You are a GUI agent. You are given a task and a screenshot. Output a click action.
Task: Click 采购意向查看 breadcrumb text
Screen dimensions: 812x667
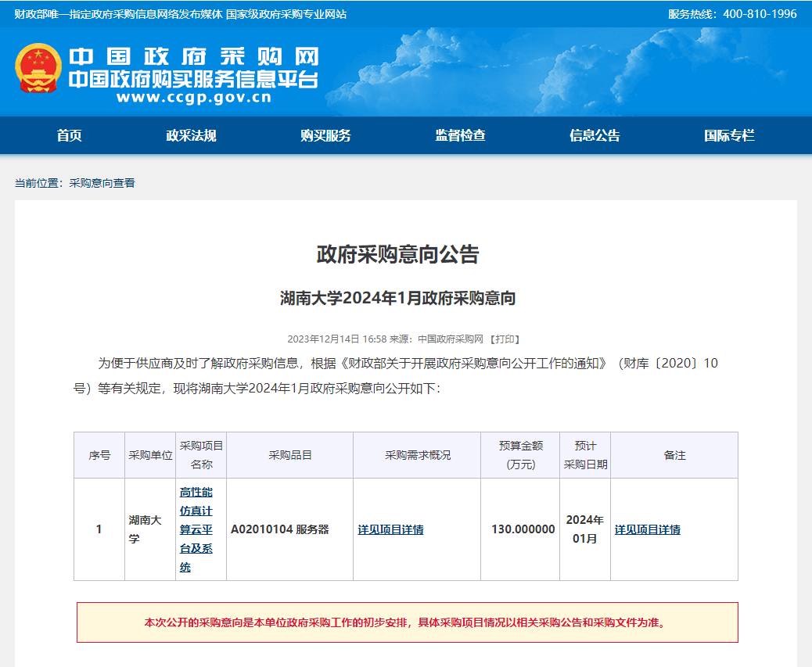click(102, 183)
